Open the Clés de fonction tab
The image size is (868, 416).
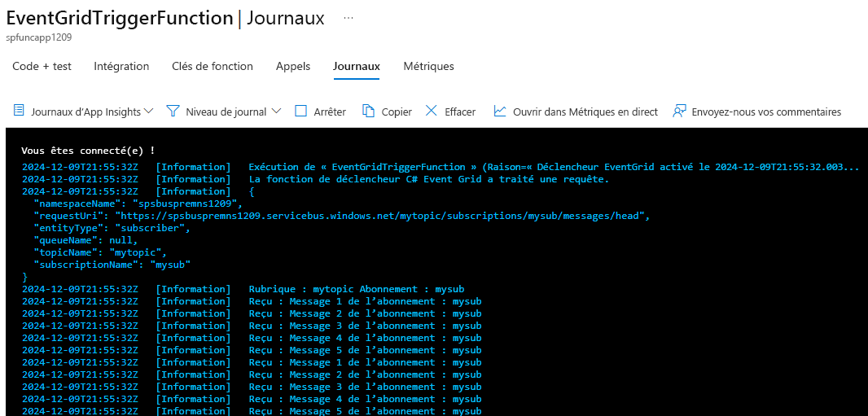click(213, 67)
